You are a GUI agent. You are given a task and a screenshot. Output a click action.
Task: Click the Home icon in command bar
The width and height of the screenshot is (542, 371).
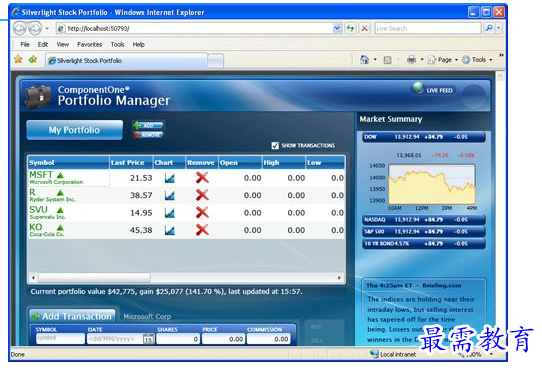364,60
